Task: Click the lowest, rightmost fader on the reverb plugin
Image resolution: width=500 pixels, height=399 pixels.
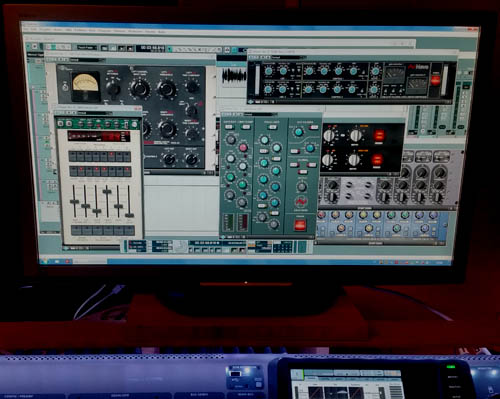Action: 129,215
